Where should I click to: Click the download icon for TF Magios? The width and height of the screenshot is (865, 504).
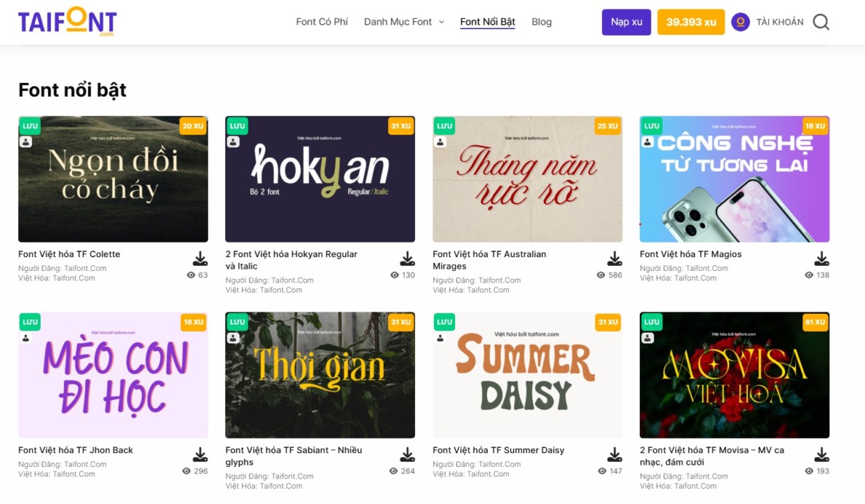[x=821, y=259]
